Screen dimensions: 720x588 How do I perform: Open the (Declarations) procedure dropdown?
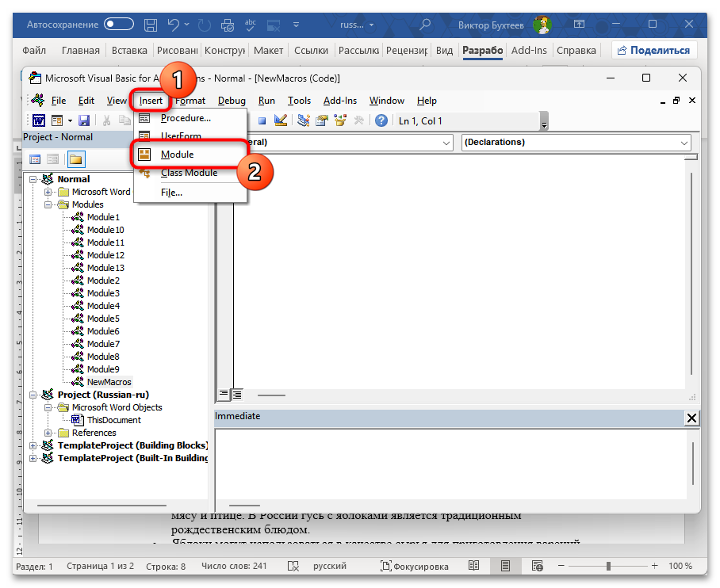pyautogui.click(x=684, y=143)
